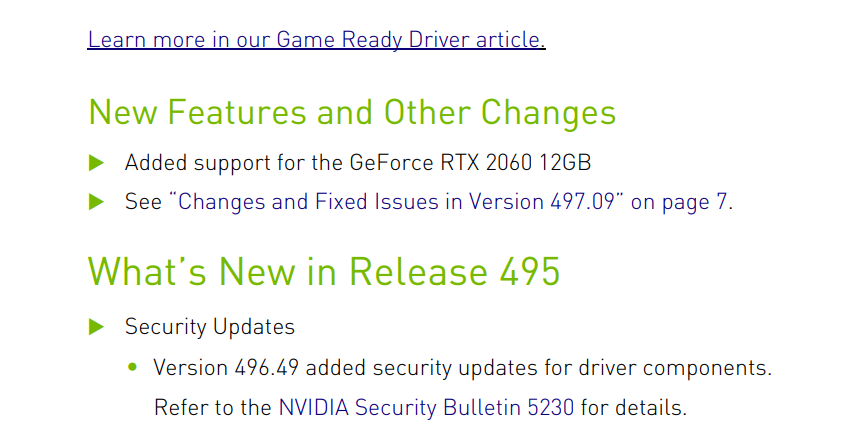The height and width of the screenshot is (433, 849).
Task: Click the "Security Updates" bullet text
Action: tap(210, 327)
